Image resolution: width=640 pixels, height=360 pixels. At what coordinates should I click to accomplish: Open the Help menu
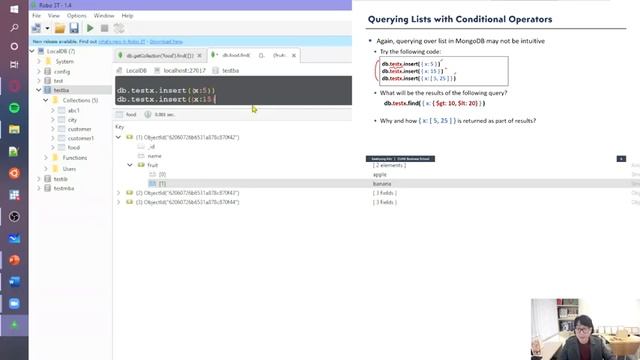(127, 16)
